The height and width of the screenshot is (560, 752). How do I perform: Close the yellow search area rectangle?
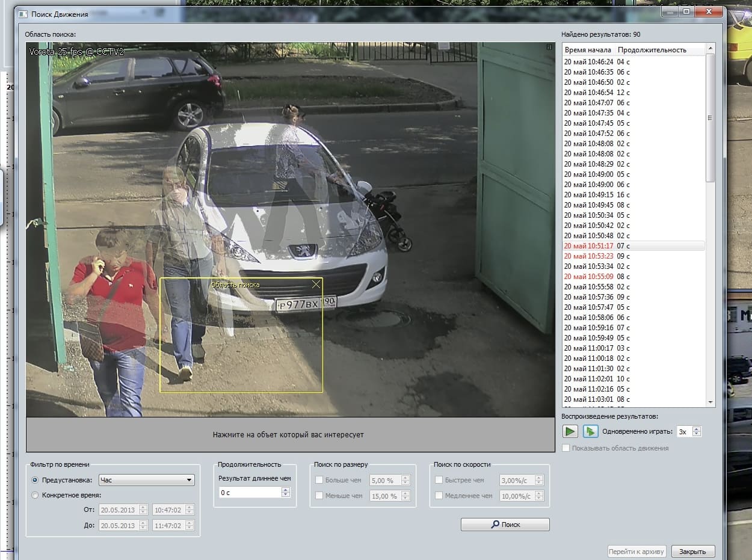click(x=316, y=284)
